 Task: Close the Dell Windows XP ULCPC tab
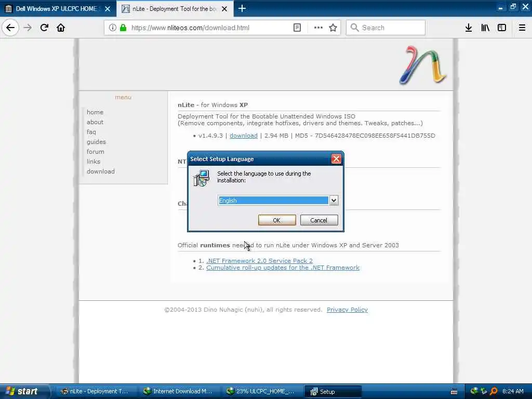pyautogui.click(x=108, y=9)
